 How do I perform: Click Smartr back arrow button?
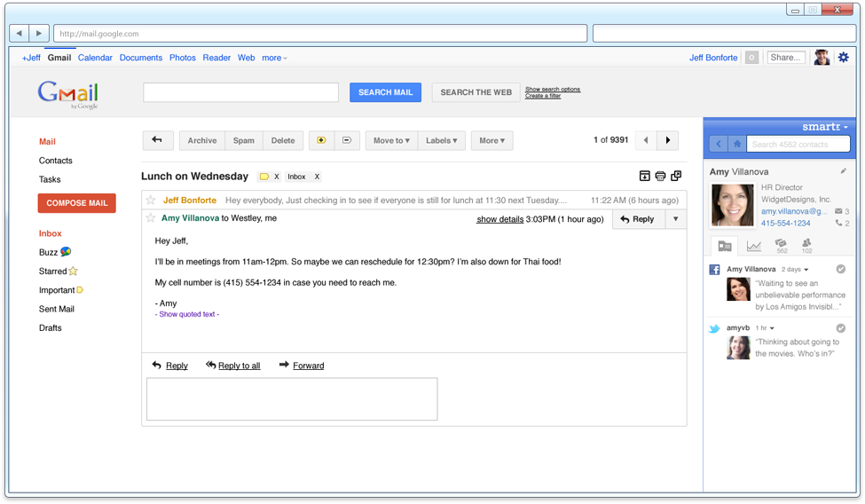[x=719, y=144]
